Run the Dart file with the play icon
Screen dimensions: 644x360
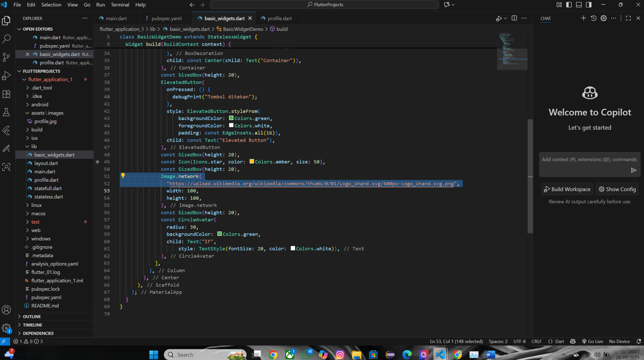499,18
